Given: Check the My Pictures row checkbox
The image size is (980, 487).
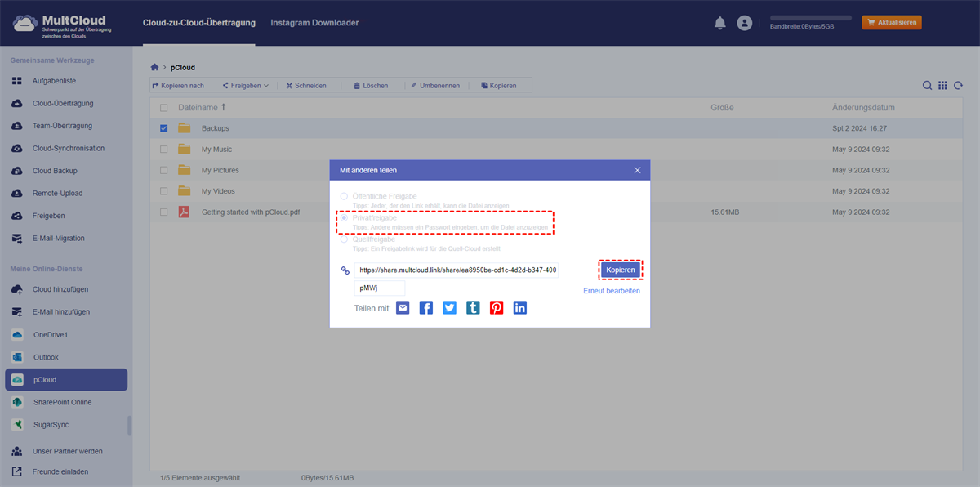Looking at the screenshot, I should pos(164,170).
